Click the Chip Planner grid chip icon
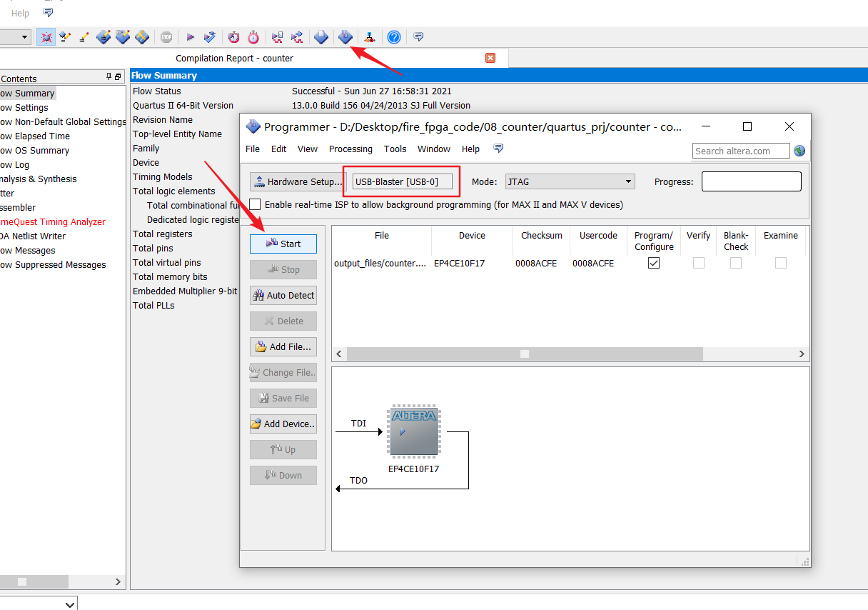Image resolution: width=868 pixels, height=610 pixels. click(x=142, y=37)
